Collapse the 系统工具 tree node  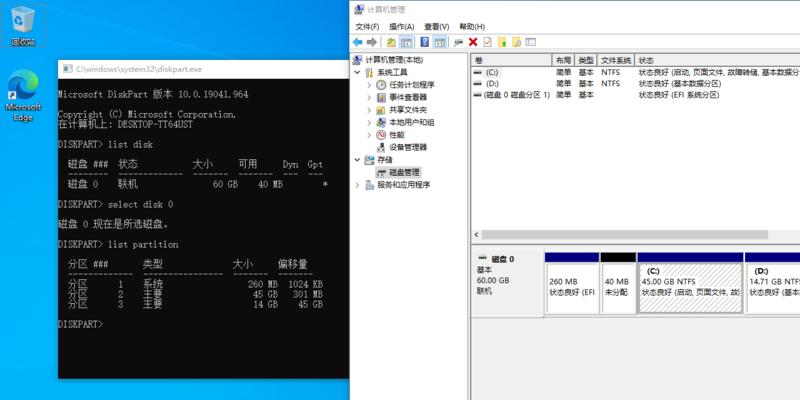click(x=358, y=72)
